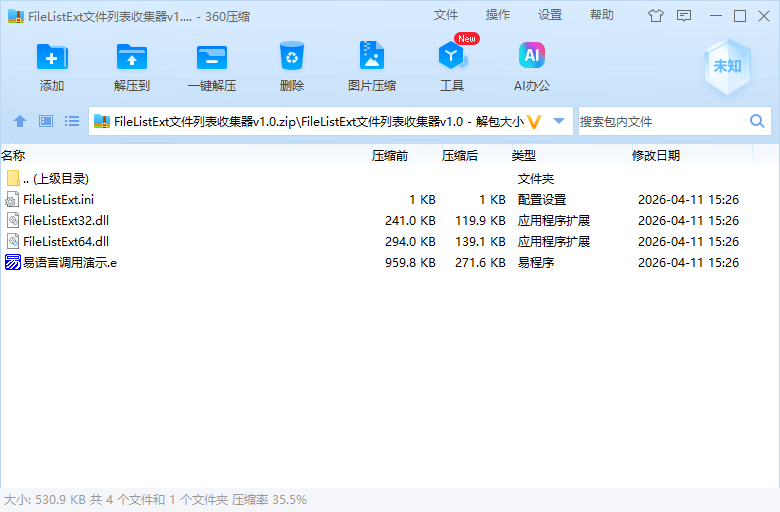Viewport: 780px width, 512px height.
Task: Sort by the 修改日期 column header
Action: click(691, 156)
